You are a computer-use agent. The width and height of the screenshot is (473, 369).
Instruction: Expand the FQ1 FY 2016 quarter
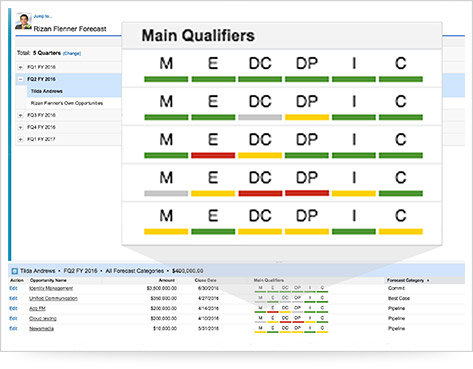pos(21,67)
